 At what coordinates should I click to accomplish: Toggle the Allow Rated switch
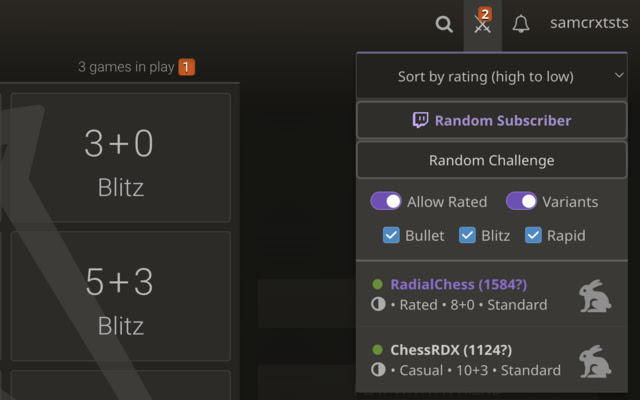point(386,201)
